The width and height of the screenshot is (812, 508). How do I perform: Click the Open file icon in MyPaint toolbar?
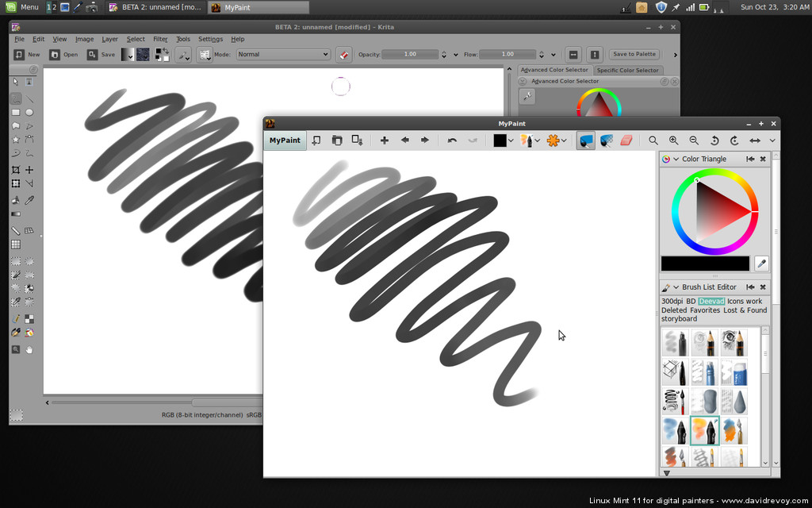[x=337, y=140]
